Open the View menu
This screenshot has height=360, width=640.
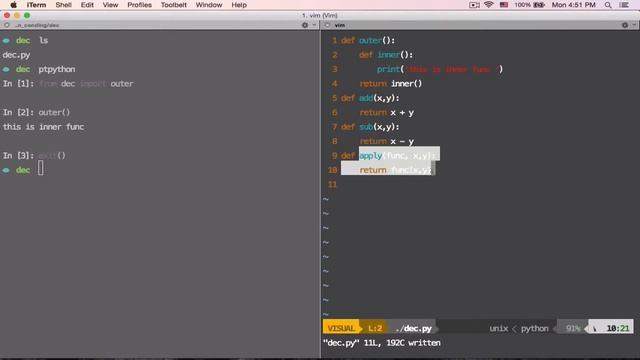click(x=110, y=5)
